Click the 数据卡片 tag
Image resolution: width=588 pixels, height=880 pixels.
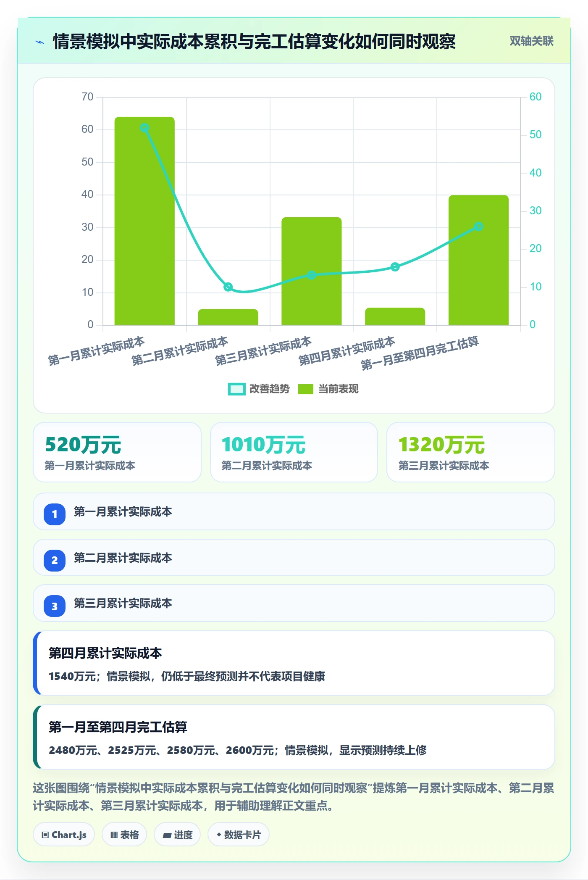coord(239,835)
